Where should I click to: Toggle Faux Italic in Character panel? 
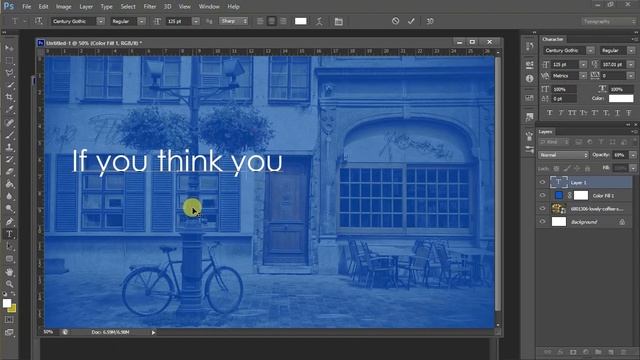pos(561,113)
